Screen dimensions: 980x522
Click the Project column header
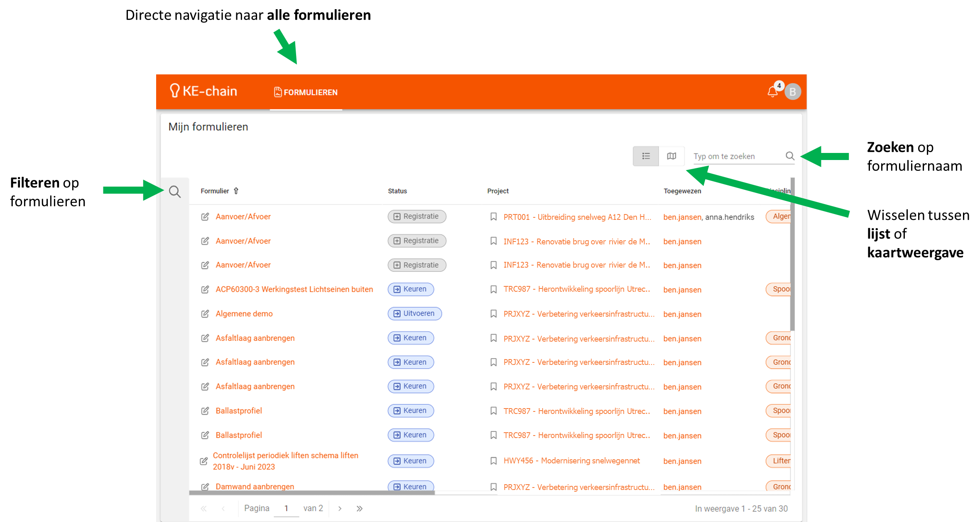[x=497, y=191]
